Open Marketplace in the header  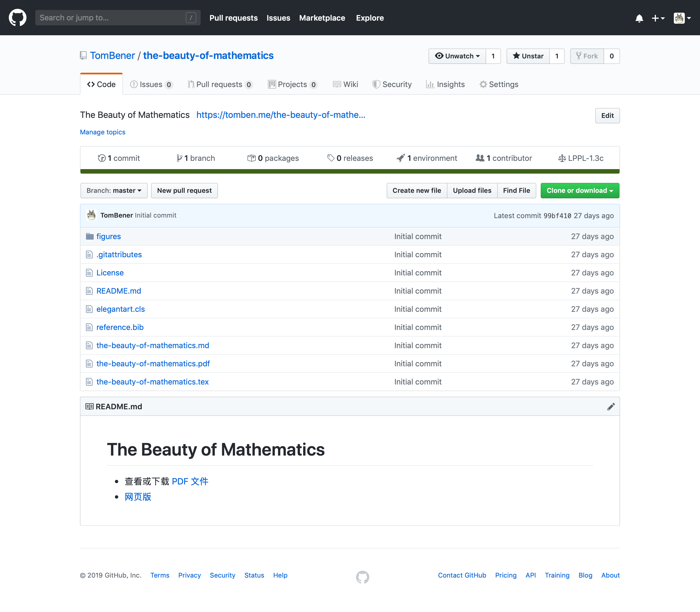pyautogui.click(x=322, y=18)
